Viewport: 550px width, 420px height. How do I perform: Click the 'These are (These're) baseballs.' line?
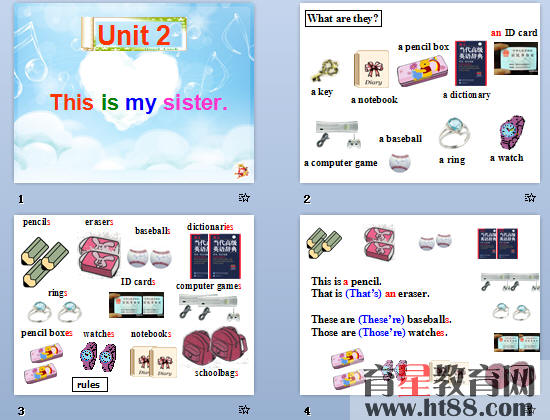(x=381, y=319)
